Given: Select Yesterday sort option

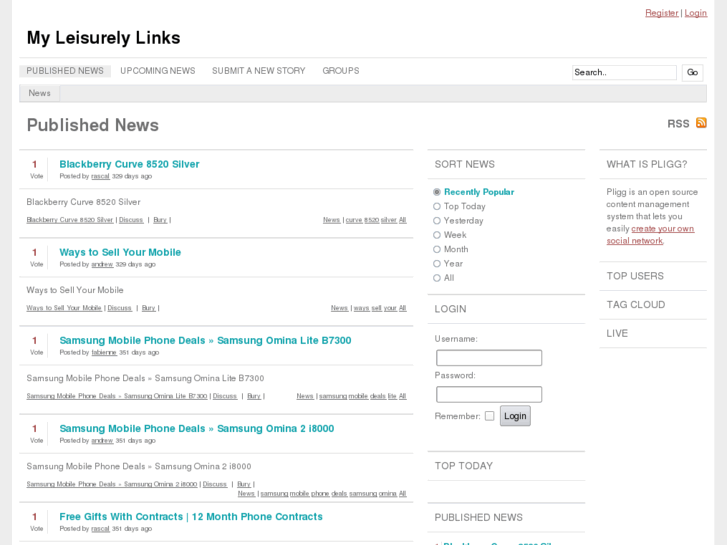Looking at the screenshot, I should (437, 221).
